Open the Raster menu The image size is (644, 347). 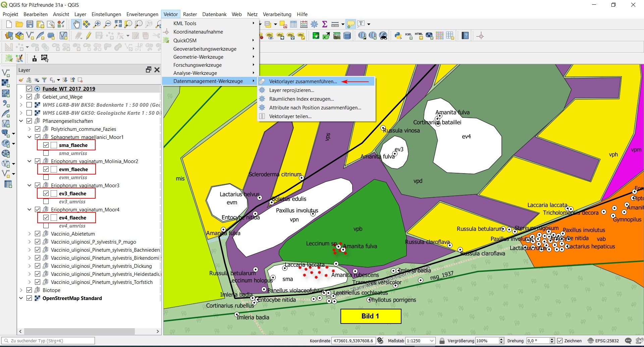(x=190, y=14)
